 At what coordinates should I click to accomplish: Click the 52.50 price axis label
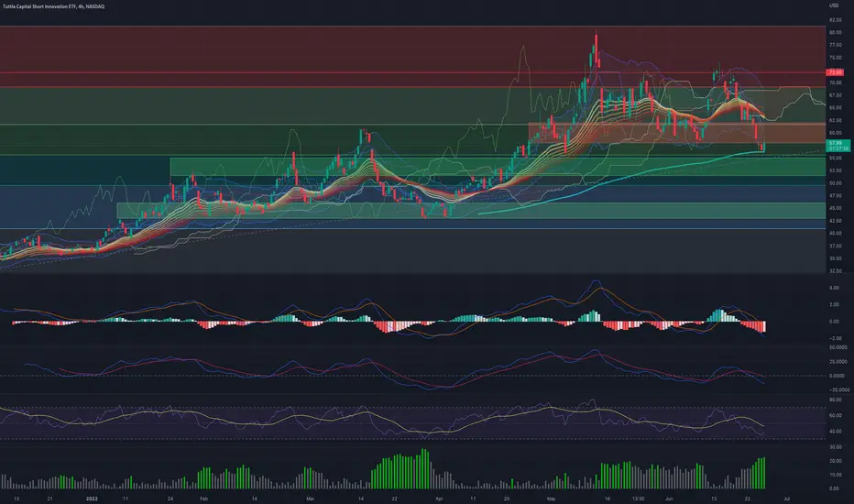pos(835,170)
